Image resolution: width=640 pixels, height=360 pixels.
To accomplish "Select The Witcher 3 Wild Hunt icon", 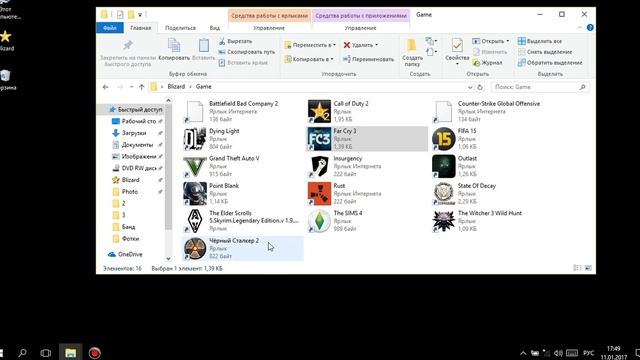I will click(x=444, y=221).
